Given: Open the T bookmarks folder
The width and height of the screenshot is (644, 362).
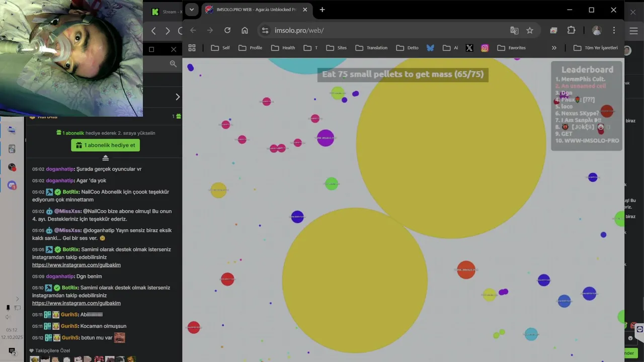Looking at the screenshot, I should tap(311, 48).
